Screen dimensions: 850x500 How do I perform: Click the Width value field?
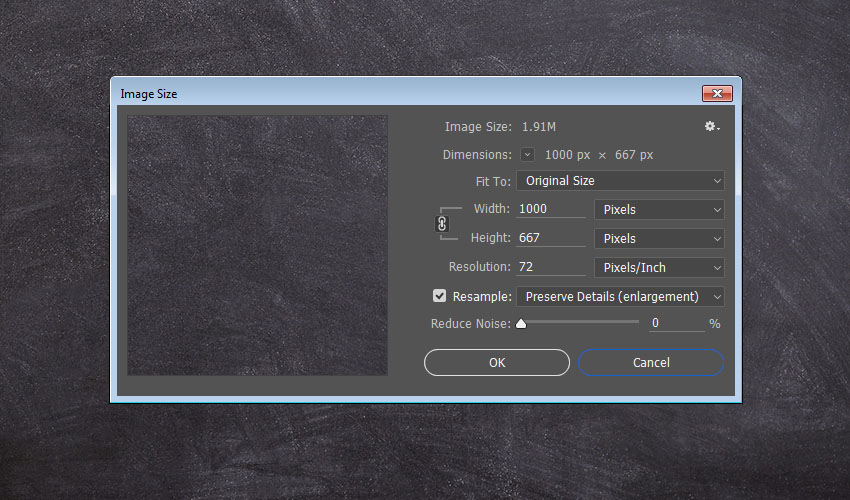[551, 210]
